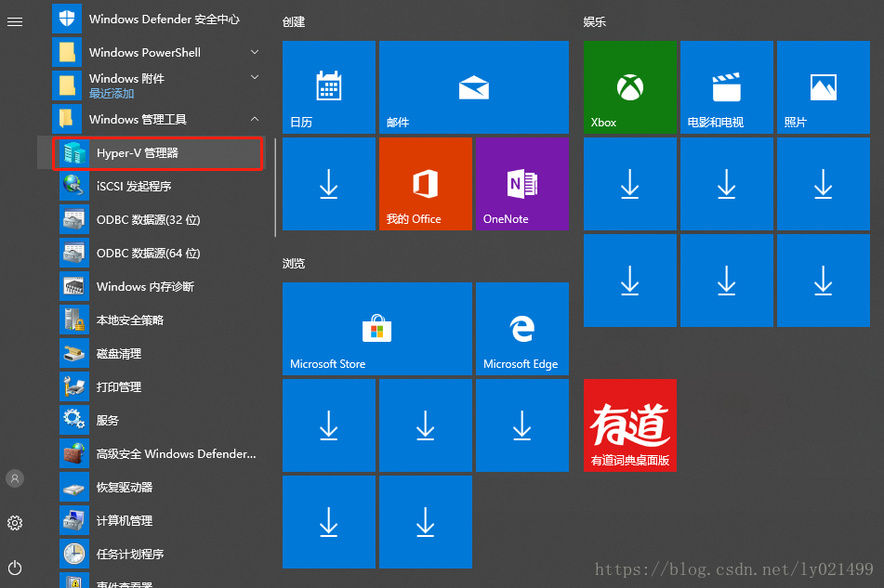Click the download tile directly below Xbox
The height and width of the screenshot is (588, 884).
pyautogui.click(x=629, y=184)
